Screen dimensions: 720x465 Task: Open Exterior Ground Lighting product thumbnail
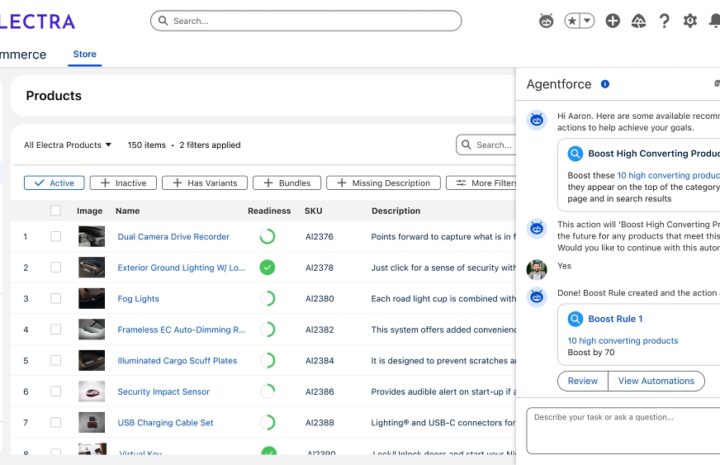(91, 268)
